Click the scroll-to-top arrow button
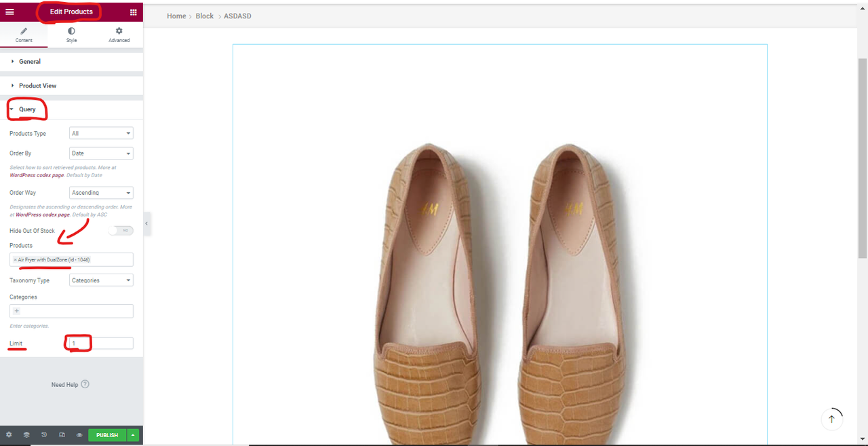This screenshot has width=868, height=446. click(832, 419)
